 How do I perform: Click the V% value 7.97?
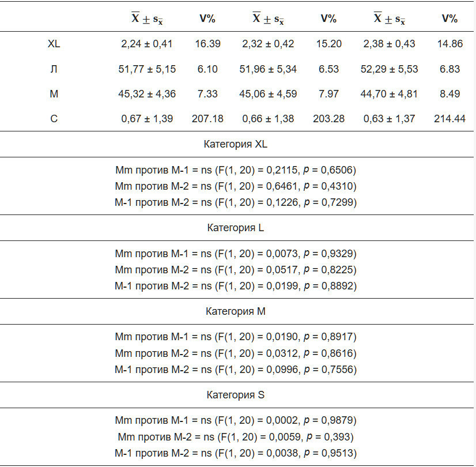(328, 94)
